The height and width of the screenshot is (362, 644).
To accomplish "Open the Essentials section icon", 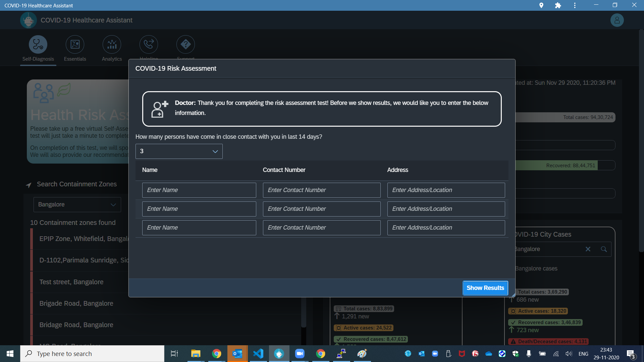I will point(75,45).
